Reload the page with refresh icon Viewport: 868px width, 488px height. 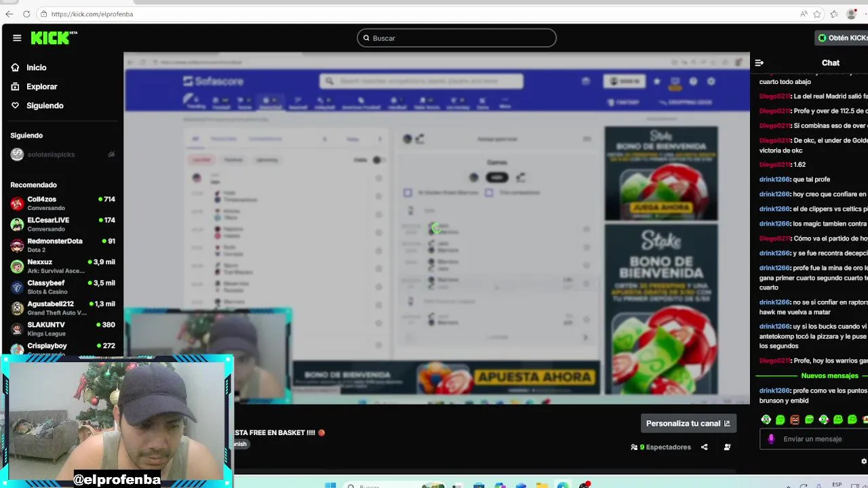(26, 14)
